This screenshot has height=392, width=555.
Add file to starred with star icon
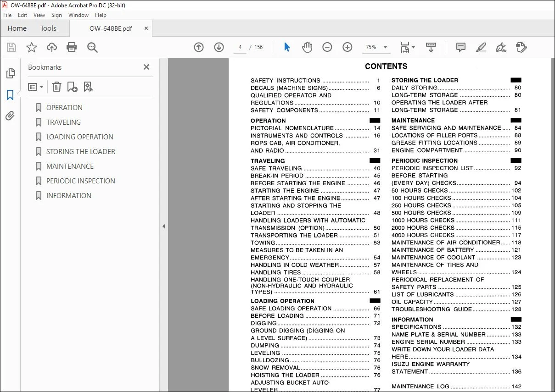pos(32,47)
